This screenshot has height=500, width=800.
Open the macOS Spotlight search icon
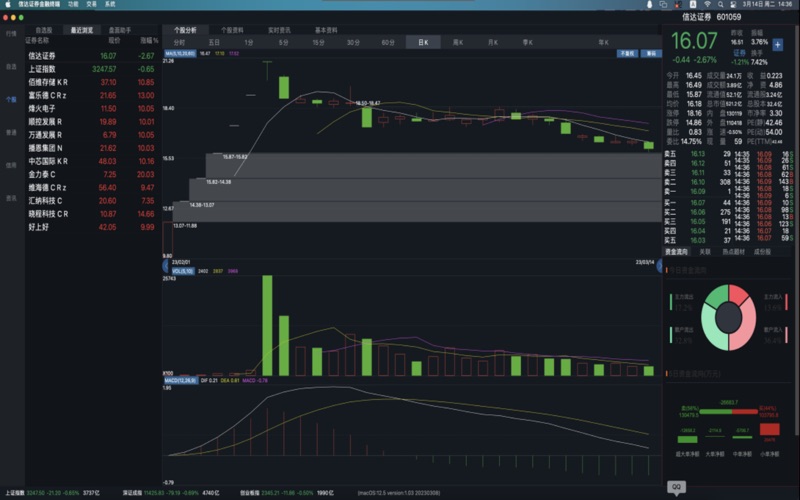point(720,4)
